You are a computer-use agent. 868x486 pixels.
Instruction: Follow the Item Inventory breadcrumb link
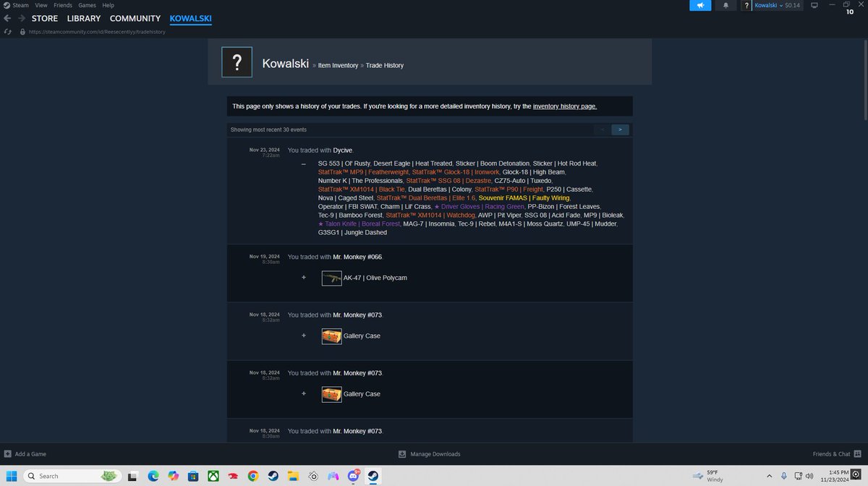338,66
